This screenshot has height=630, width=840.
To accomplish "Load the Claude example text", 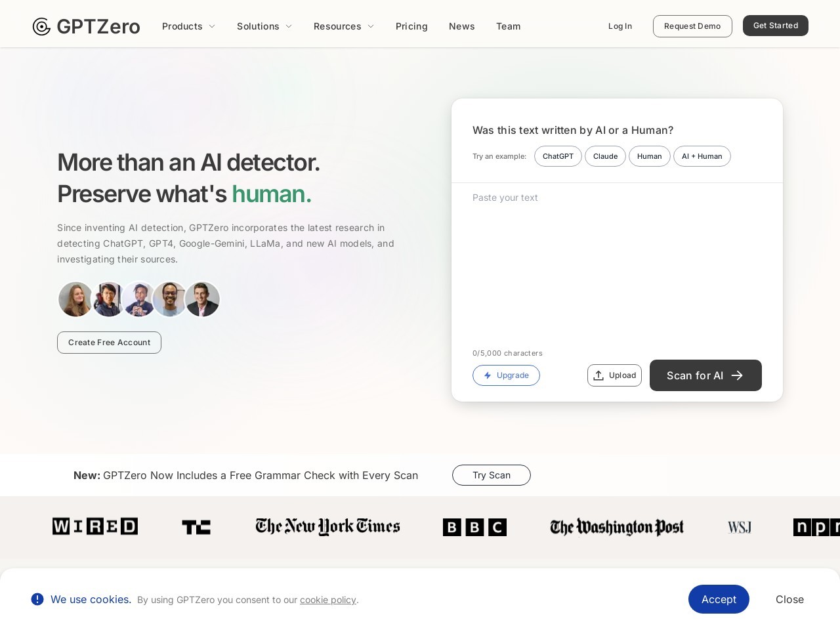I will click(x=605, y=156).
